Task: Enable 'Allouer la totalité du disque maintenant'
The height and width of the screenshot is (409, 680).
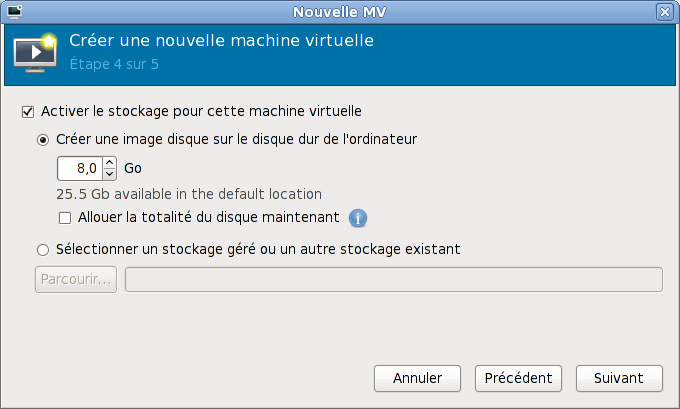Action: coord(65,217)
